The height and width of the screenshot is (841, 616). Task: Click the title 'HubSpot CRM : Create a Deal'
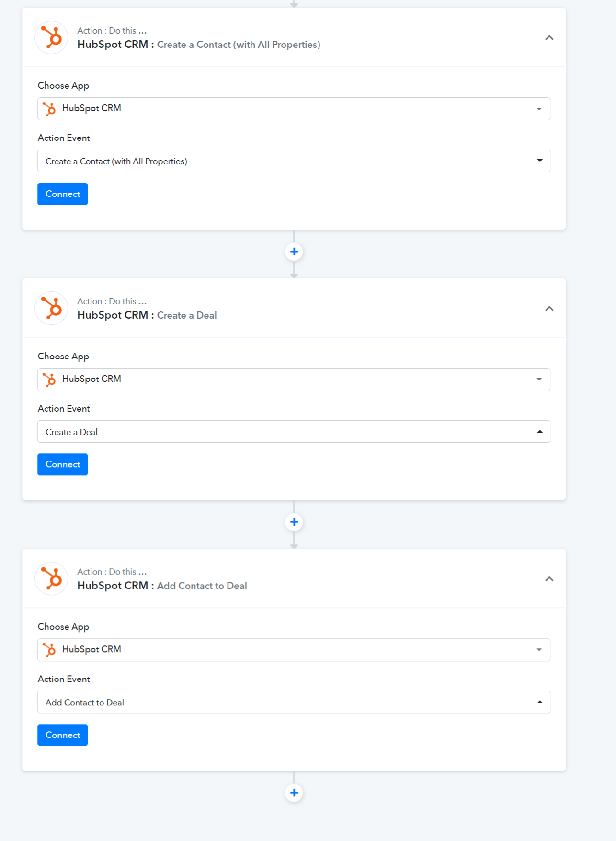(x=147, y=315)
